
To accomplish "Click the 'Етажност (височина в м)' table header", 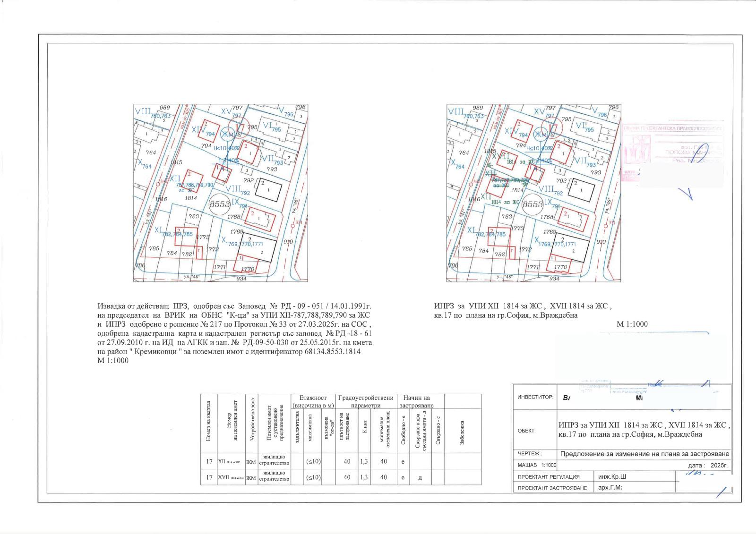I will point(313,401).
